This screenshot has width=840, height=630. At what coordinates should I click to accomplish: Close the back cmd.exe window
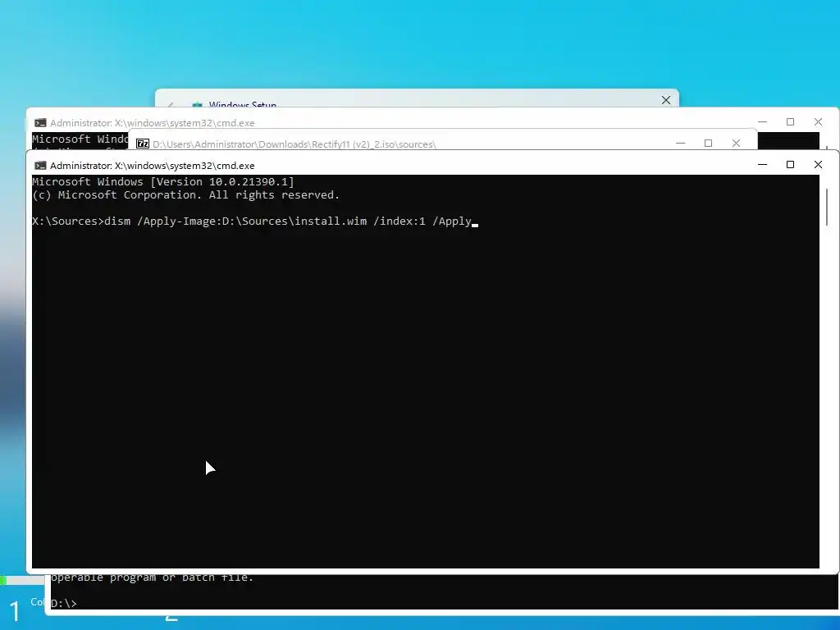click(818, 122)
